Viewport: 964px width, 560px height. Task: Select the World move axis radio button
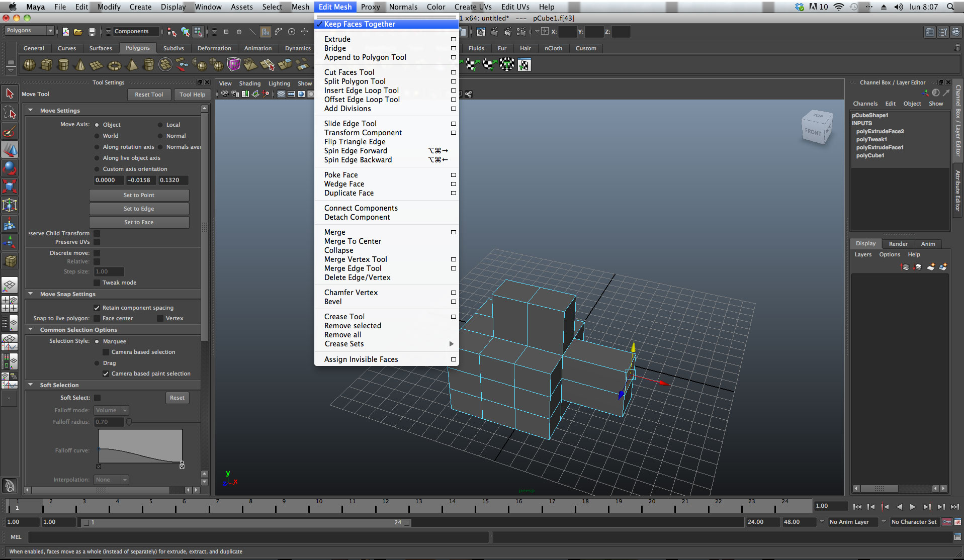(97, 136)
